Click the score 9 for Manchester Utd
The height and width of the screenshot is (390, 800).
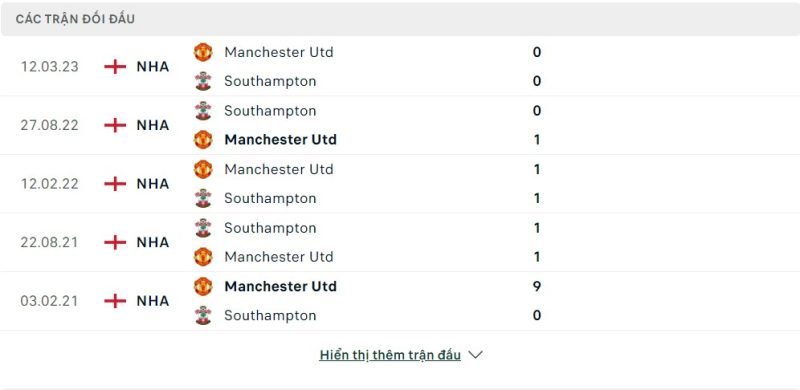537,286
